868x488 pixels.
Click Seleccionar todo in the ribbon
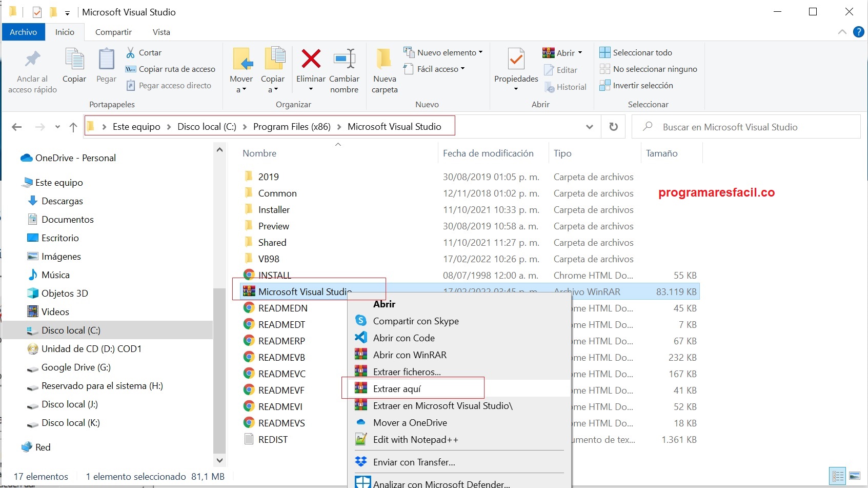point(642,52)
